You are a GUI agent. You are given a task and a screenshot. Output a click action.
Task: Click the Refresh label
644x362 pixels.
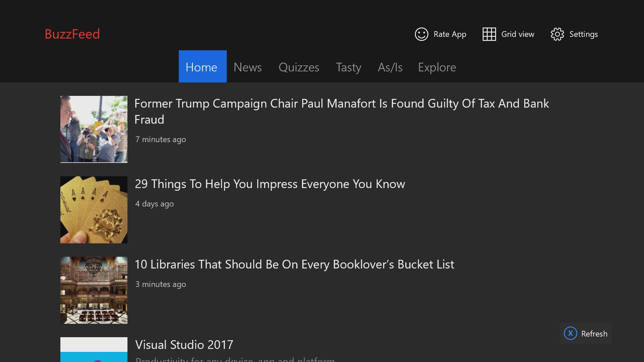click(x=594, y=334)
